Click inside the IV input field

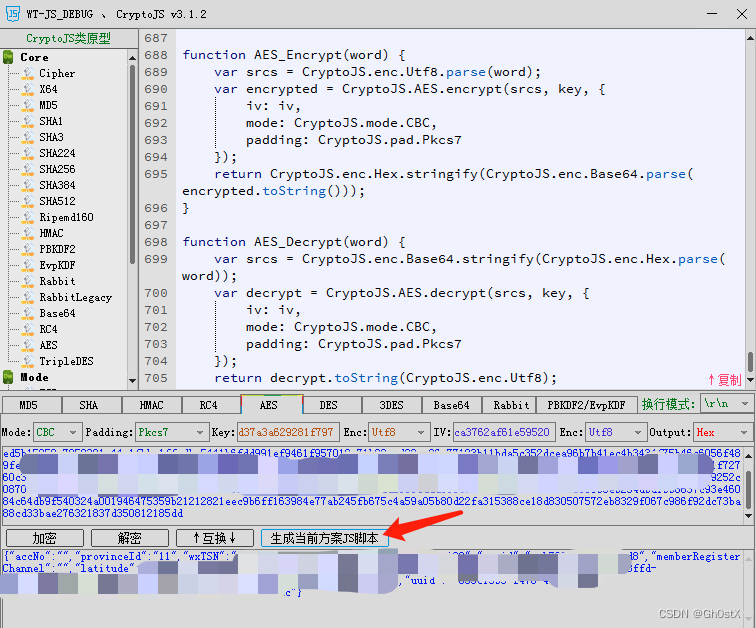[x=504, y=432]
